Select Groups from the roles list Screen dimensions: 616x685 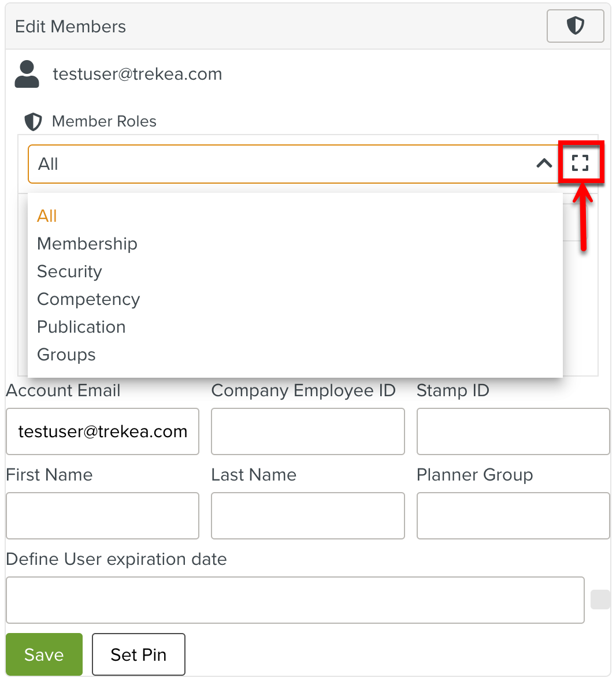66,355
